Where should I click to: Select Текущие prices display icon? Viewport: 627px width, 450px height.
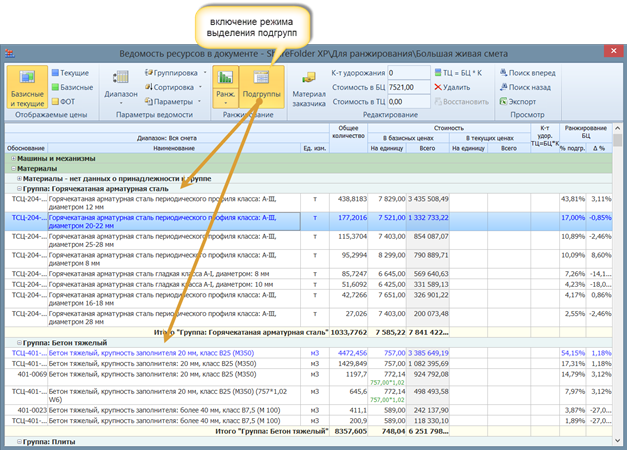coord(55,72)
